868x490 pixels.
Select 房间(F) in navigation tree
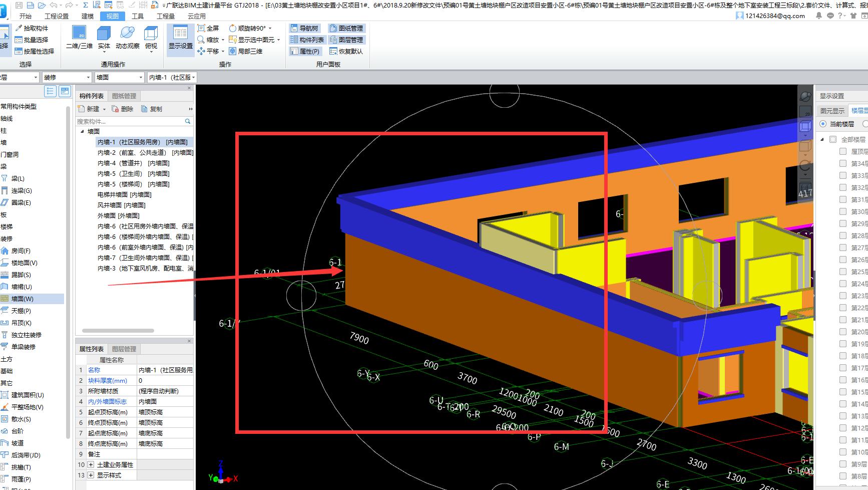point(17,251)
